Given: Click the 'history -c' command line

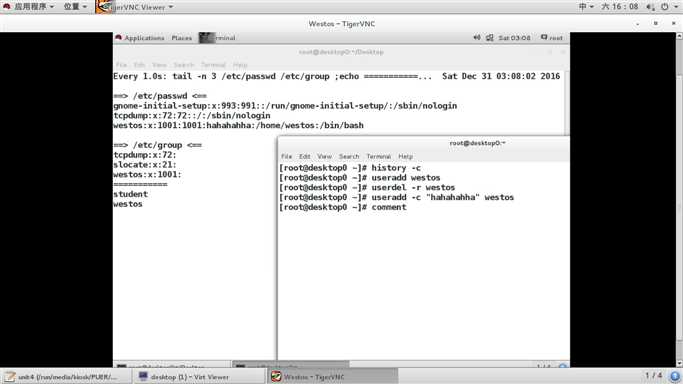Looking at the screenshot, I should coord(350,168).
